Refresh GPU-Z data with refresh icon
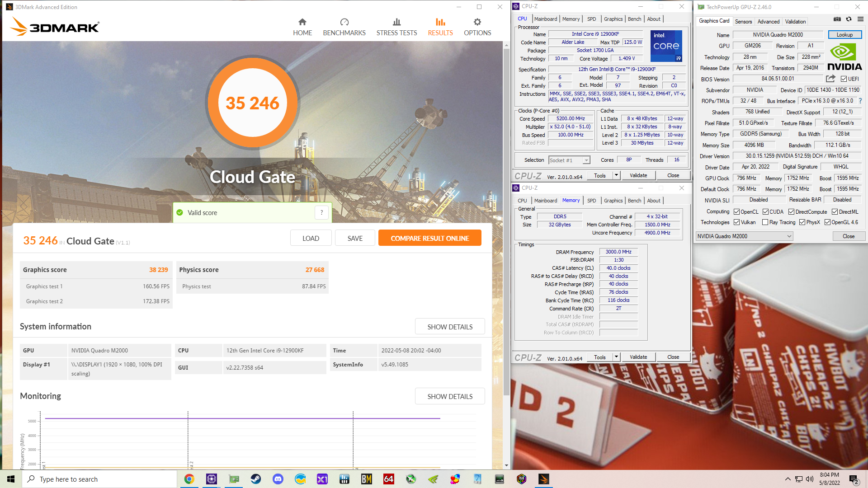The image size is (868, 488). [x=849, y=19]
